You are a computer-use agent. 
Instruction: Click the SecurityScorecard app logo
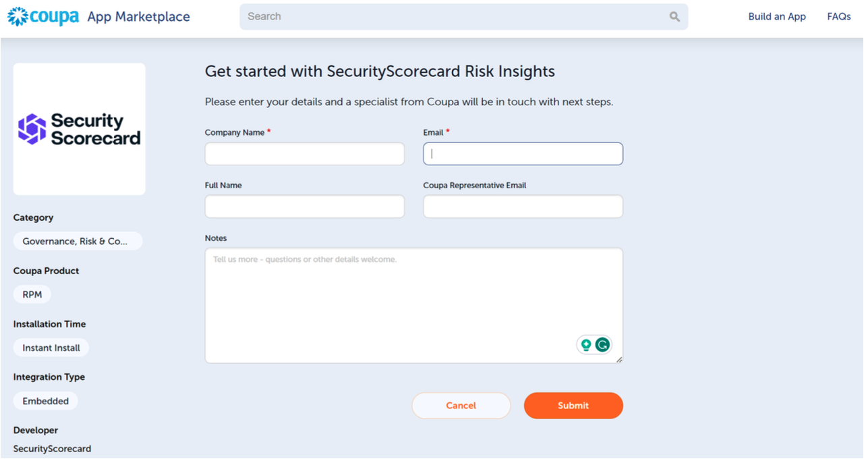pyautogui.click(x=79, y=128)
